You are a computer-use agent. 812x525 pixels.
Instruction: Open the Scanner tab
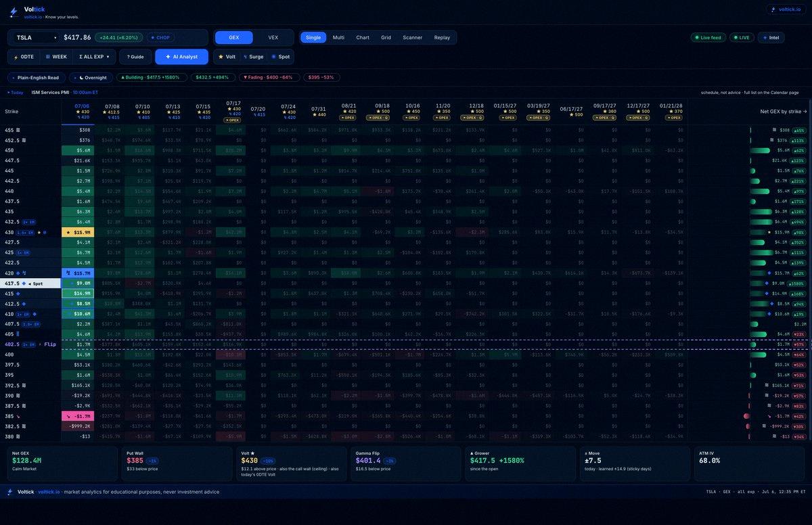(x=413, y=38)
